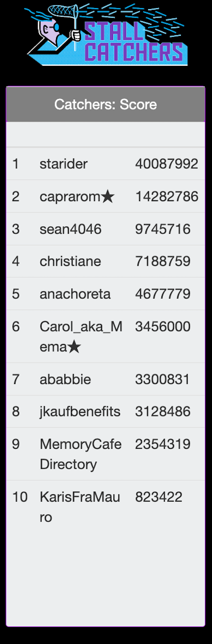Viewport: 212px width, 644px height.
Task: Click the star icon after Carol_aka_Mema
Action: click(74, 347)
